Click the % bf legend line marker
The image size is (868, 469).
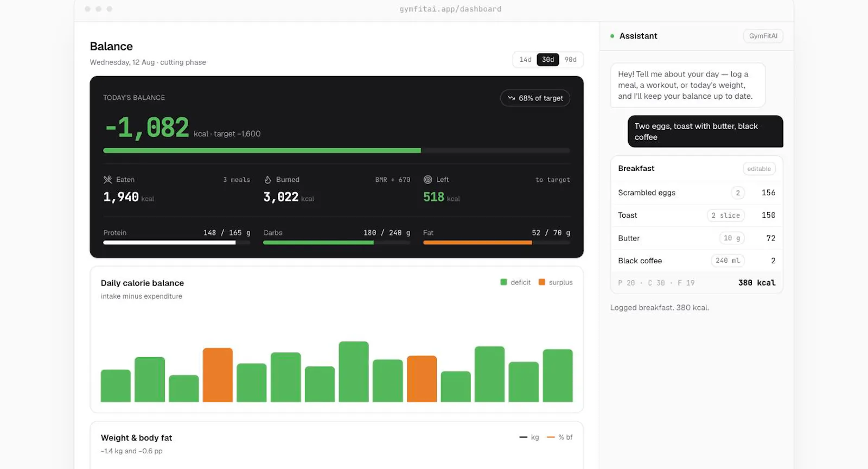click(551, 438)
